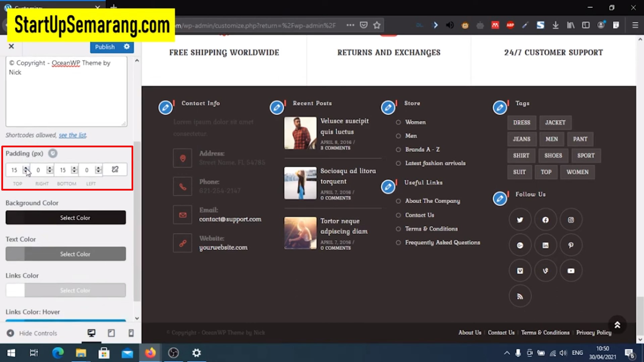Open Settings gear in taskbar
This screenshot has width=644, height=362.
(x=196, y=353)
